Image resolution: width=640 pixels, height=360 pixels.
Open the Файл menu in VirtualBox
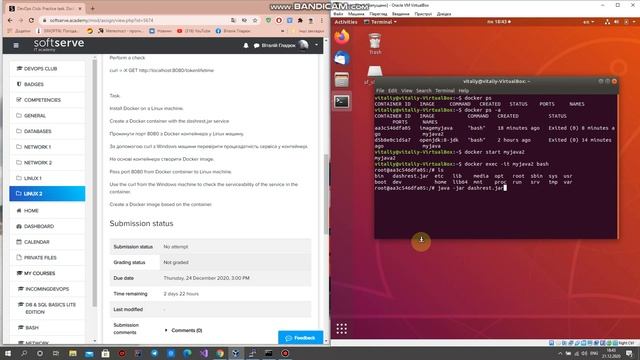pos(338,14)
